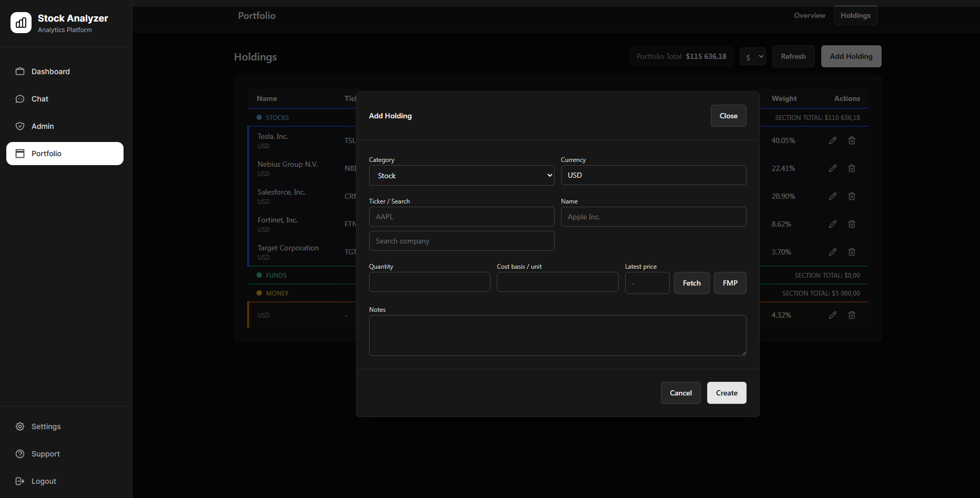Select the Holdings tab
This screenshot has height=498, width=980.
855,15
